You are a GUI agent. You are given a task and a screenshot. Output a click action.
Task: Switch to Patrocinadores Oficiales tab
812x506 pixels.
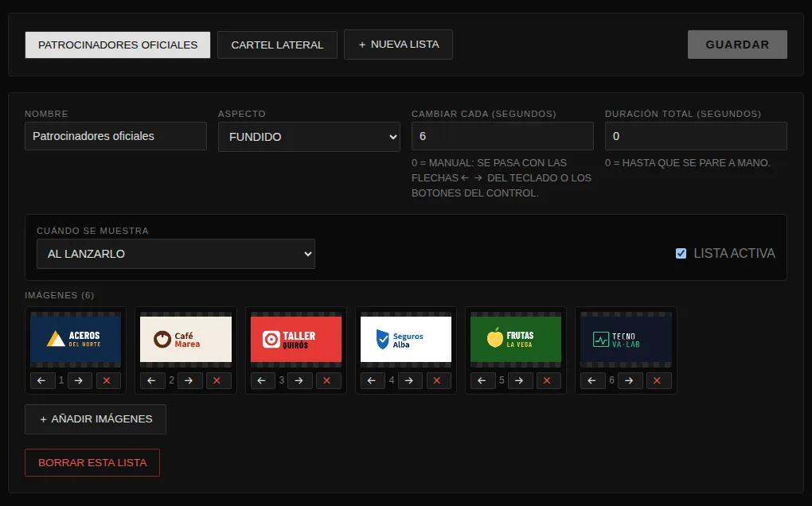(118, 45)
